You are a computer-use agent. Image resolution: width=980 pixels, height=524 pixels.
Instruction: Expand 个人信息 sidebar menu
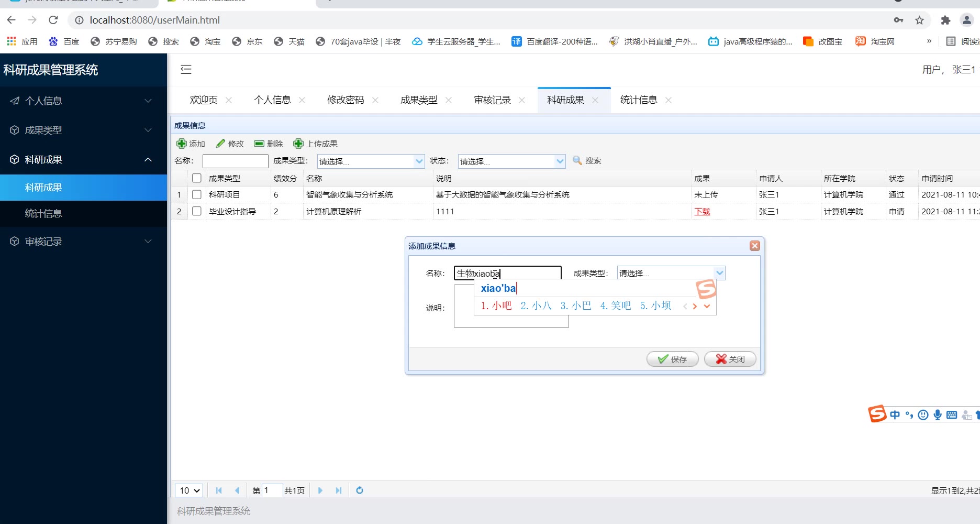coord(84,101)
